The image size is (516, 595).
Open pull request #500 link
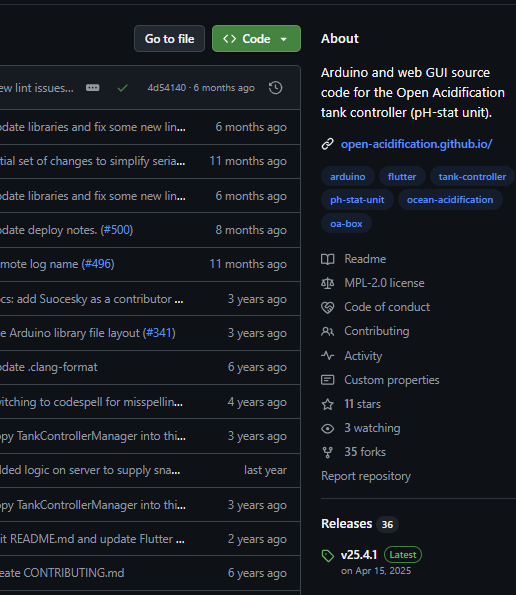(x=117, y=230)
